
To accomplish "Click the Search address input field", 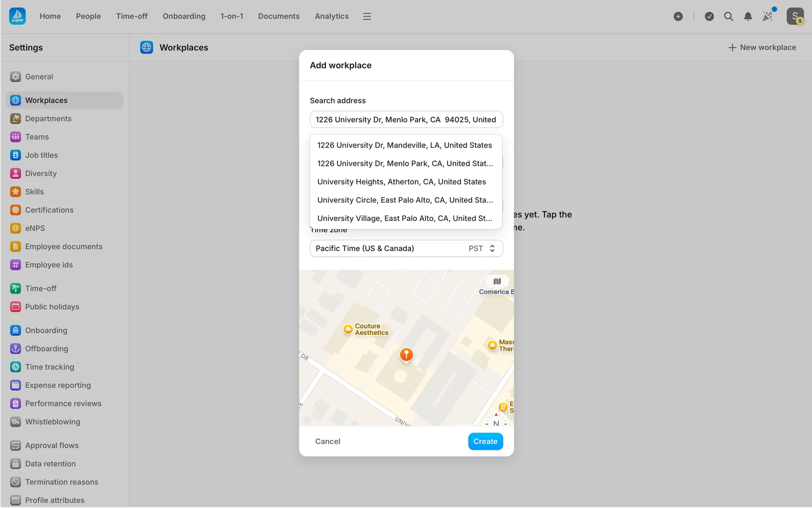I will click(406, 120).
